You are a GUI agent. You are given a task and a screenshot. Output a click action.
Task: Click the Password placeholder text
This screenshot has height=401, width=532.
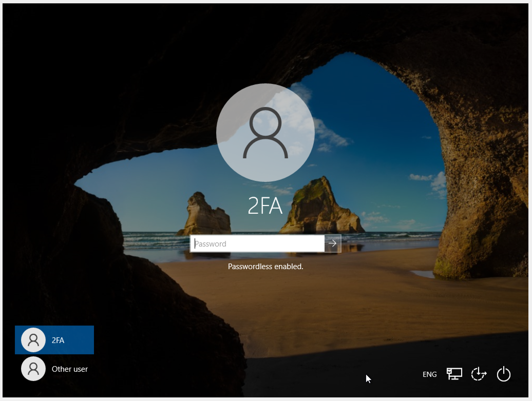(211, 244)
